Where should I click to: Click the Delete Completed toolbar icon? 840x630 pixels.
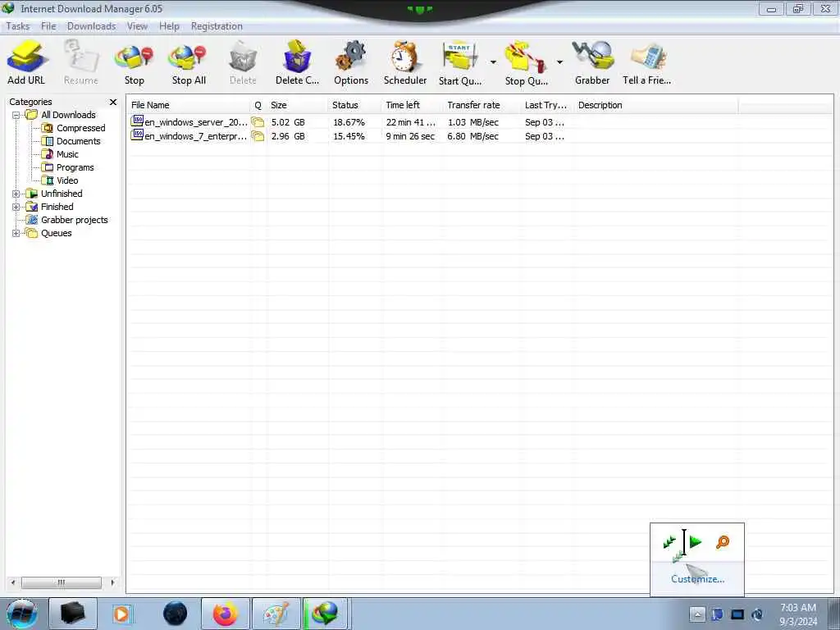coord(297,57)
